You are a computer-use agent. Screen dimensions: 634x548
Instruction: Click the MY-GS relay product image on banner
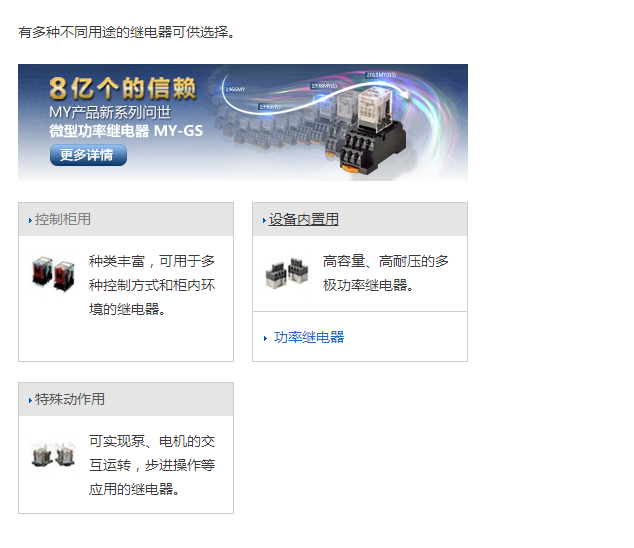tap(372, 133)
